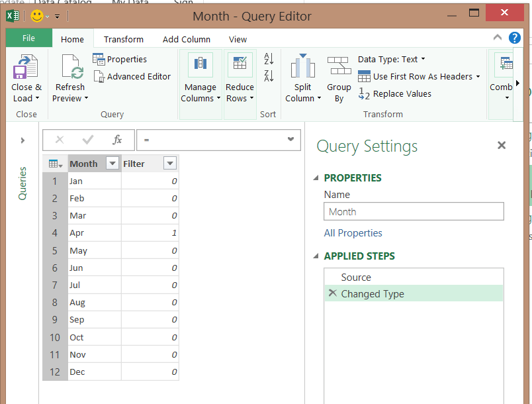The width and height of the screenshot is (532, 404).
Task: Click the Close & Load icon
Action: coord(26,68)
